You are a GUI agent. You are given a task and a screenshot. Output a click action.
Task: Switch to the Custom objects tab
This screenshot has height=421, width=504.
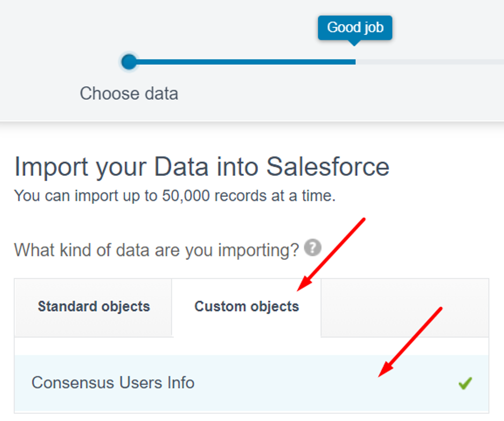pos(246,307)
